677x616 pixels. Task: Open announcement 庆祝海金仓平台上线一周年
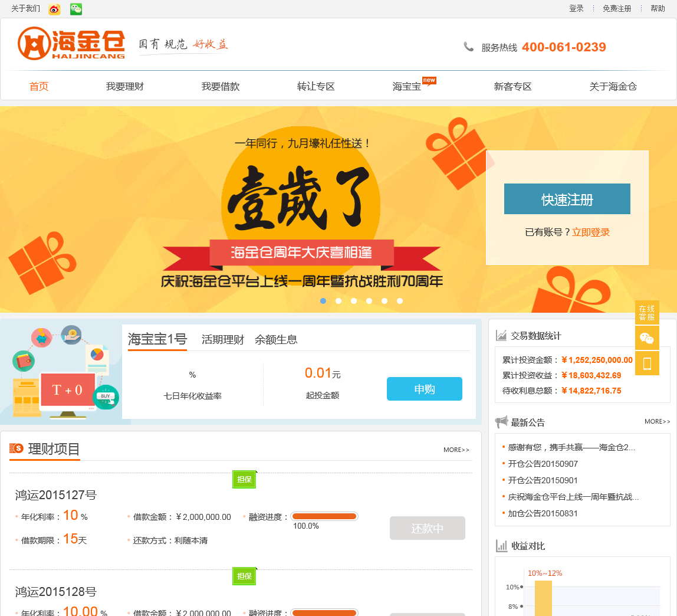tap(573, 497)
